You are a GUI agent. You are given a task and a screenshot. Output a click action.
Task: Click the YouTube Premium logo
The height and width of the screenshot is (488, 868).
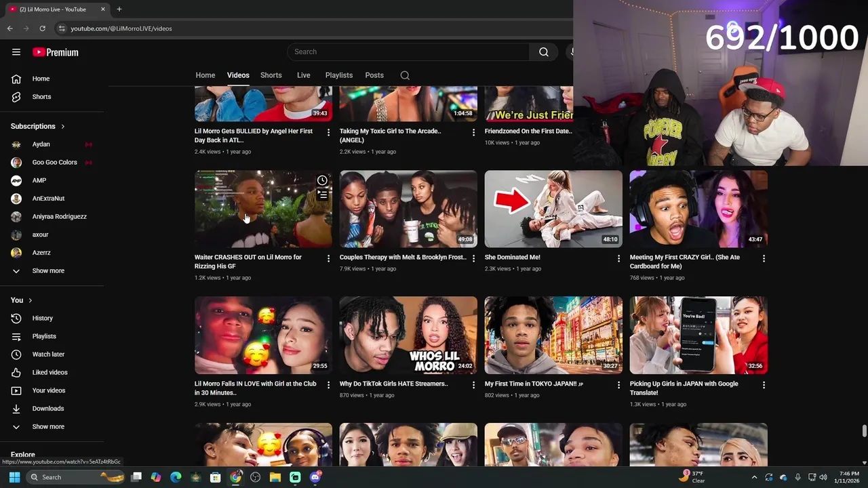point(56,52)
